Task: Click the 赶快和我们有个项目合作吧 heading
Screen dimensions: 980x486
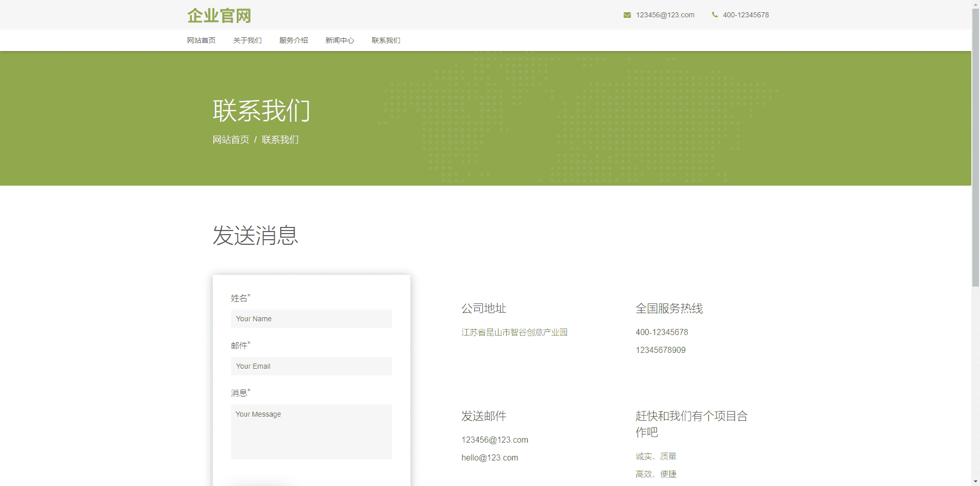Action: pyautogui.click(x=692, y=424)
